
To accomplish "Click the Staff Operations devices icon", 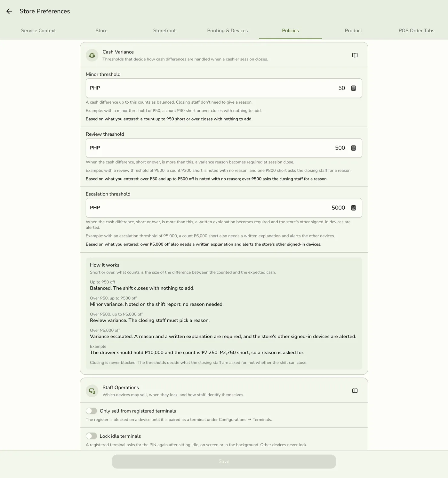I will point(92,391).
